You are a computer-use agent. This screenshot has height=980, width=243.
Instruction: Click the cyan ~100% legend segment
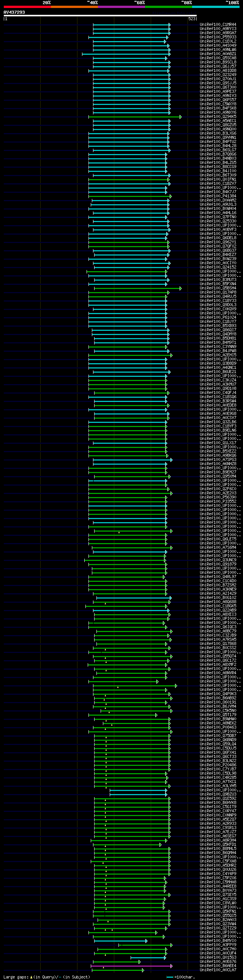[216, 7]
